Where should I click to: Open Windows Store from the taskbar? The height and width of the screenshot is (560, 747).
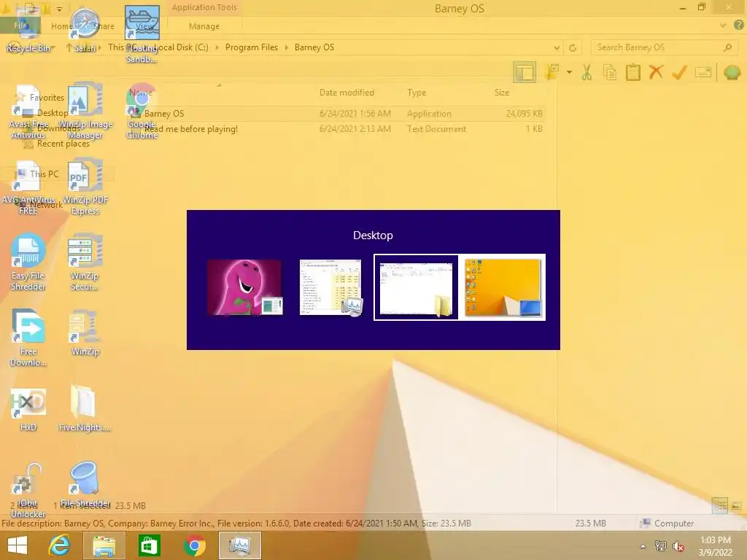(x=149, y=545)
